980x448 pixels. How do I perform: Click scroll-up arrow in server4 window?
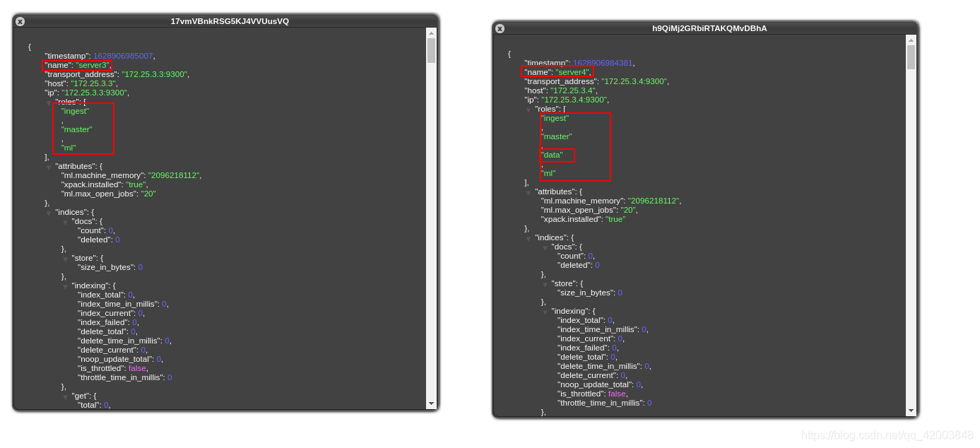click(x=911, y=40)
